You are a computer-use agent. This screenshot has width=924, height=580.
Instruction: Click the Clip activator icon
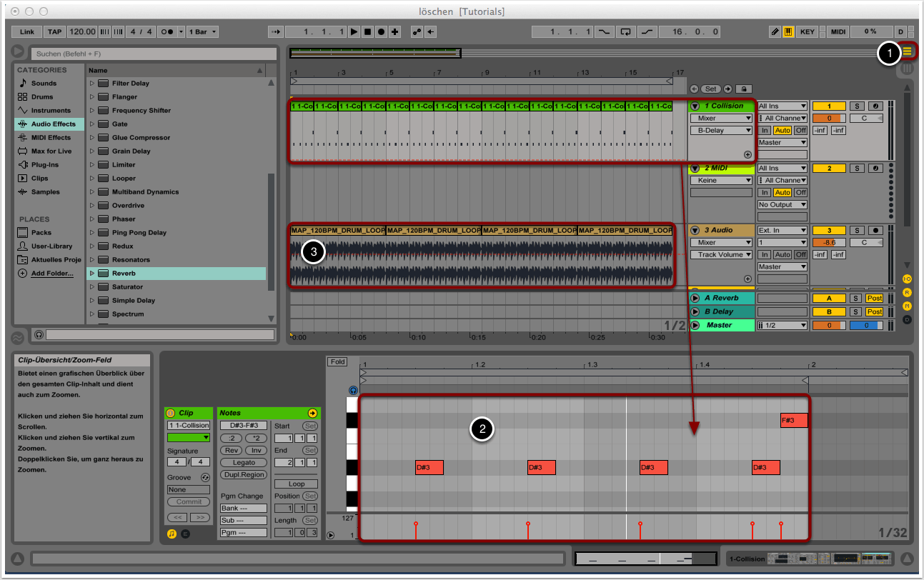171,413
